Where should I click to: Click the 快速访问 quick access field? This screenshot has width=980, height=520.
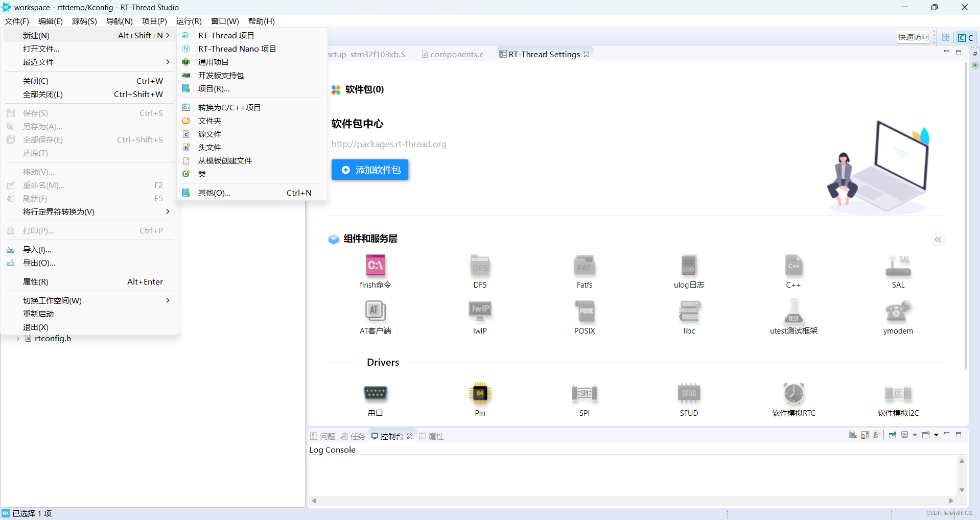click(x=914, y=37)
